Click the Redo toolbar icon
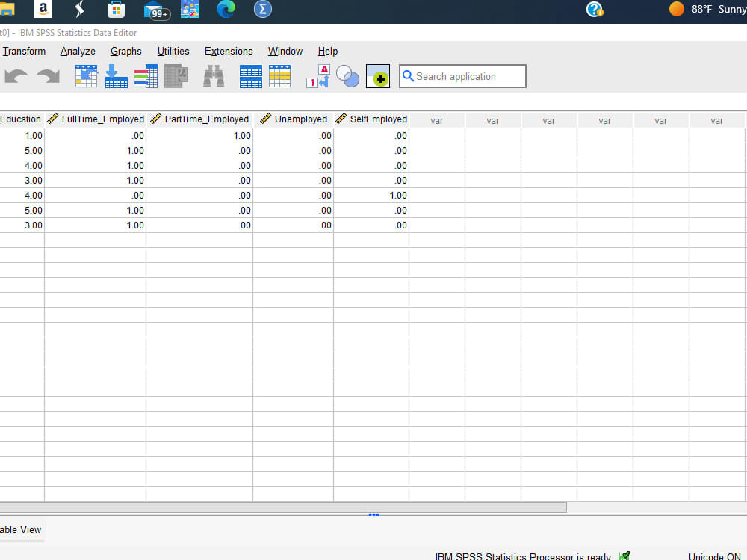Image resolution: width=747 pixels, height=560 pixels. tap(46, 76)
